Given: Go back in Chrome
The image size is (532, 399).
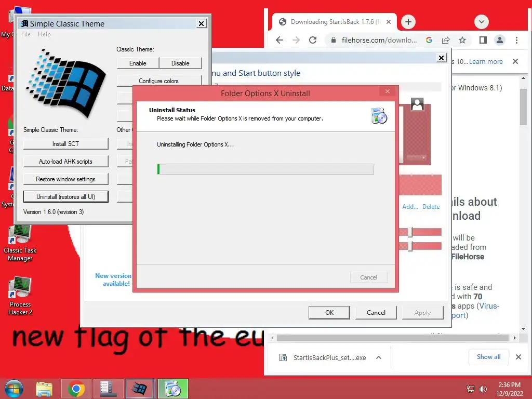Looking at the screenshot, I should point(279,40).
